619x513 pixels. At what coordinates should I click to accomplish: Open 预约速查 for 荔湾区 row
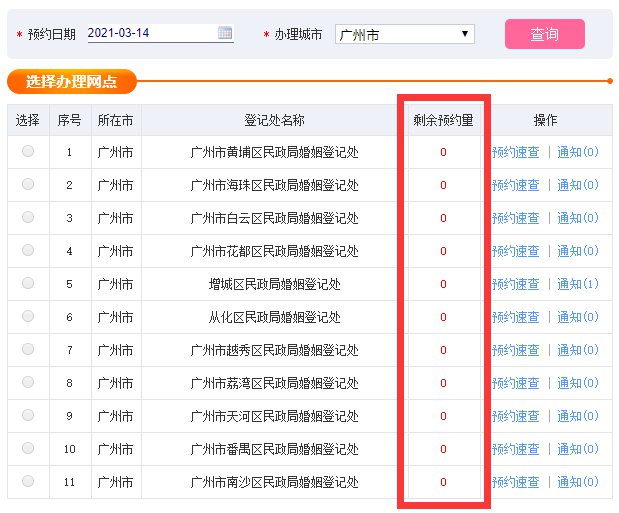(516, 383)
